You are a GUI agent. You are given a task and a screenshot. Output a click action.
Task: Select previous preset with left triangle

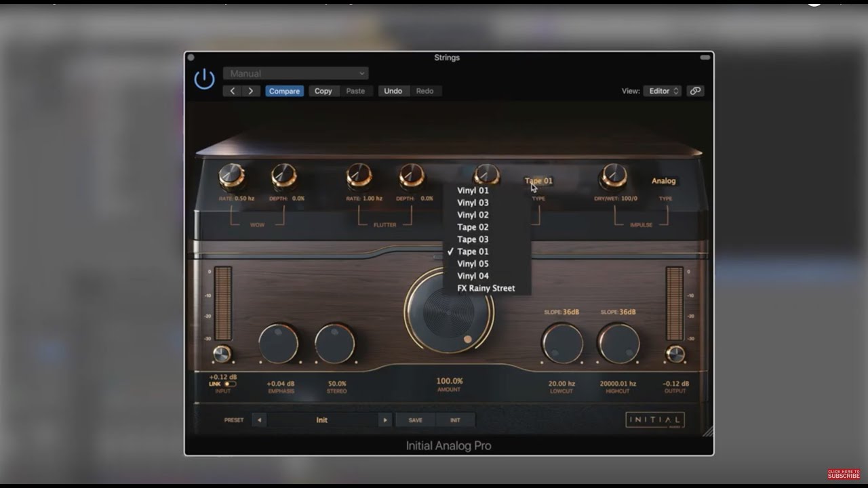(x=259, y=420)
